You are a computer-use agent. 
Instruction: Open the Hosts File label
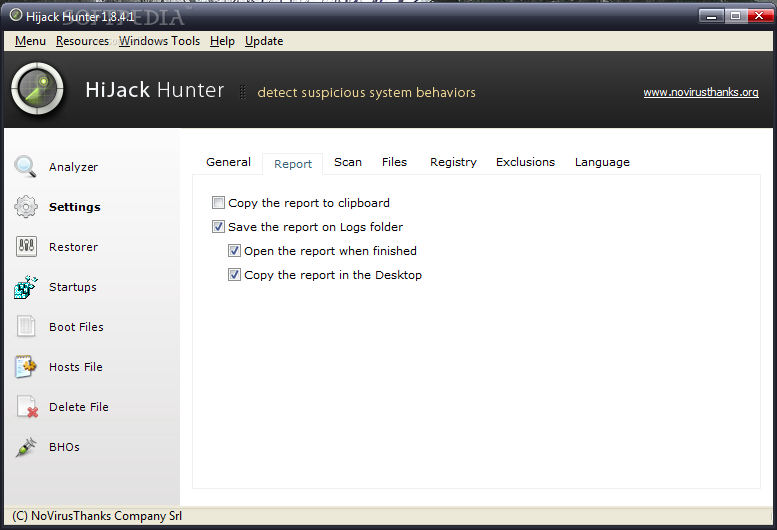click(76, 367)
